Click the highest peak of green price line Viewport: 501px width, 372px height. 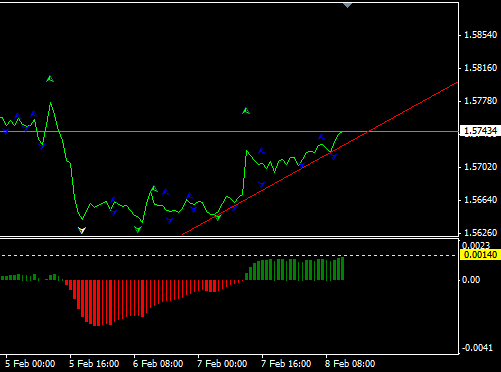(51, 103)
